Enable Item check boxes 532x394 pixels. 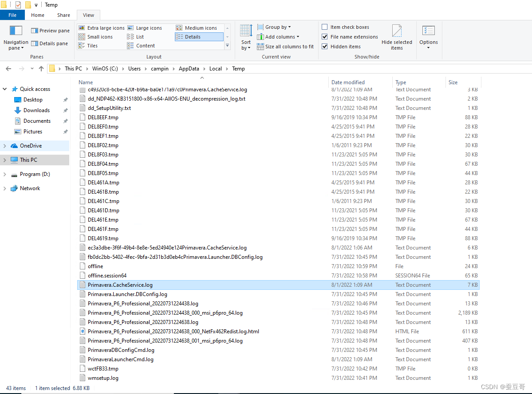point(325,27)
